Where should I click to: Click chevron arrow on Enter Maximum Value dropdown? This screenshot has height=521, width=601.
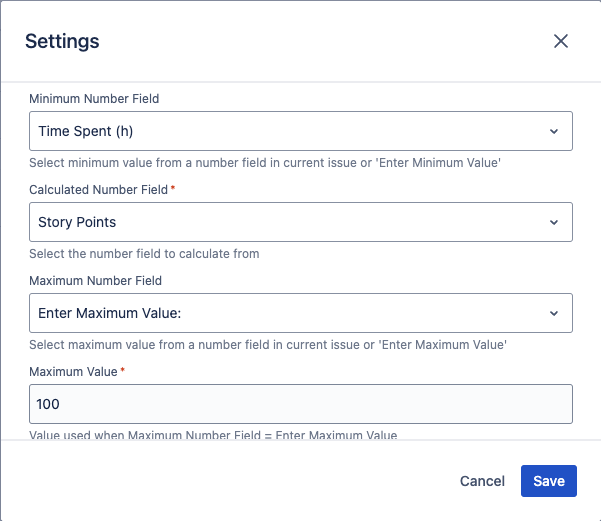[x=554, y=313]
